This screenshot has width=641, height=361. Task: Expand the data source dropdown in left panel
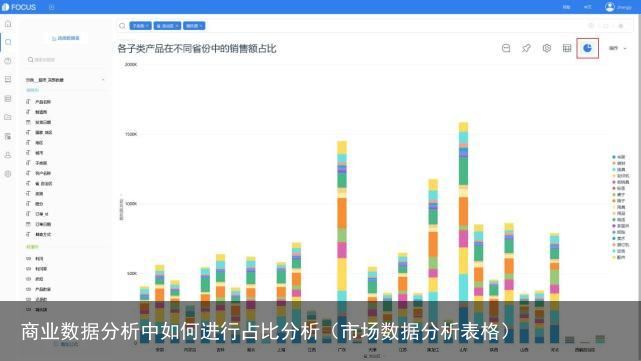103,80
